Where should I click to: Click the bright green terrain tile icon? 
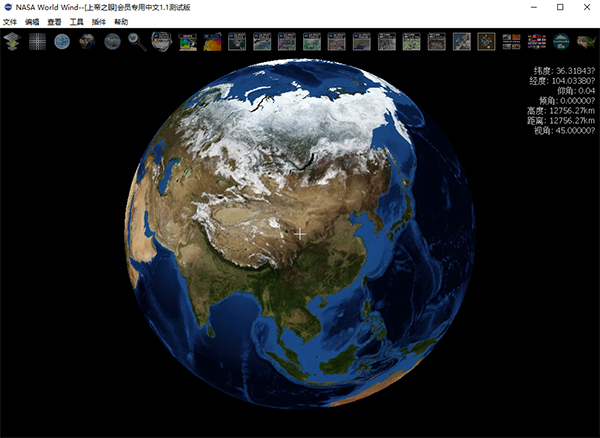[411, 42]
